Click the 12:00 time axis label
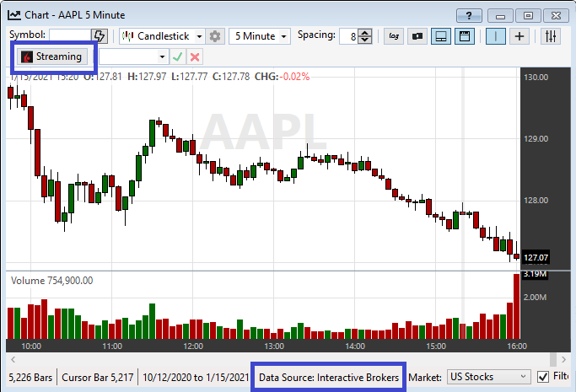Viewport: 576px width, 392px height. click(x=193, y=346)
